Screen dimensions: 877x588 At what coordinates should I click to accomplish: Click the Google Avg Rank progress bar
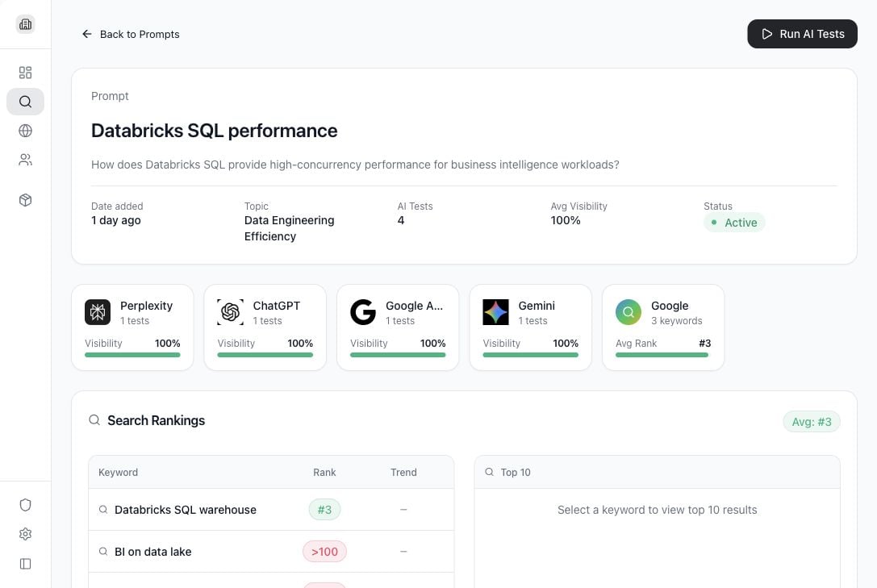point(662,355)
